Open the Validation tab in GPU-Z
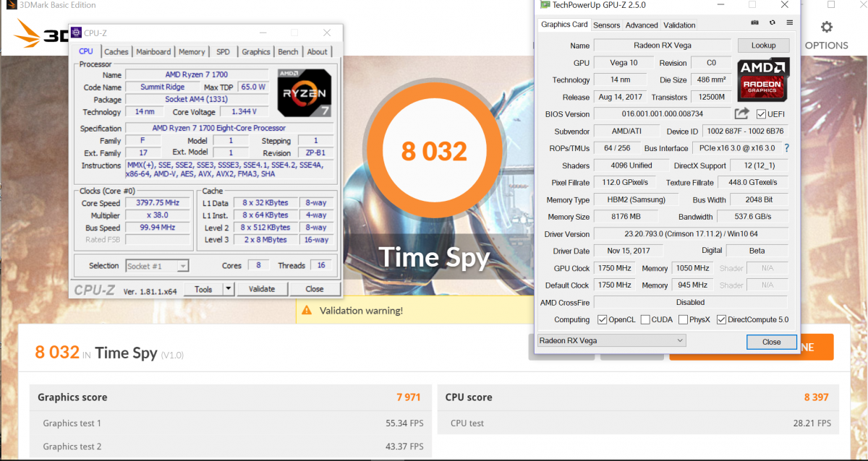 tap(679, 25)
